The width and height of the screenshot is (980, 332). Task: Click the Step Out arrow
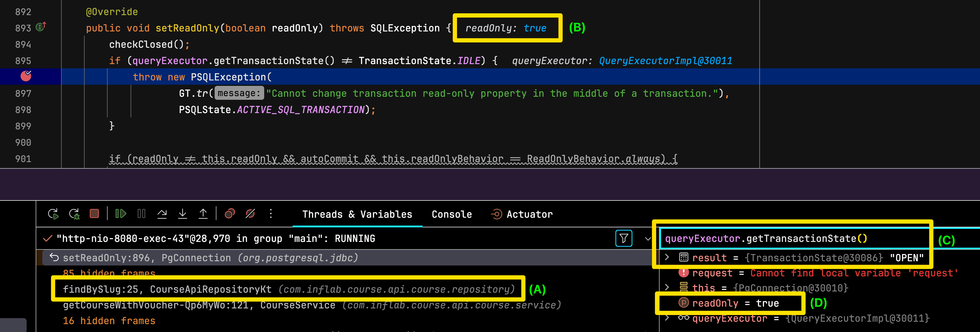point(203,214)
